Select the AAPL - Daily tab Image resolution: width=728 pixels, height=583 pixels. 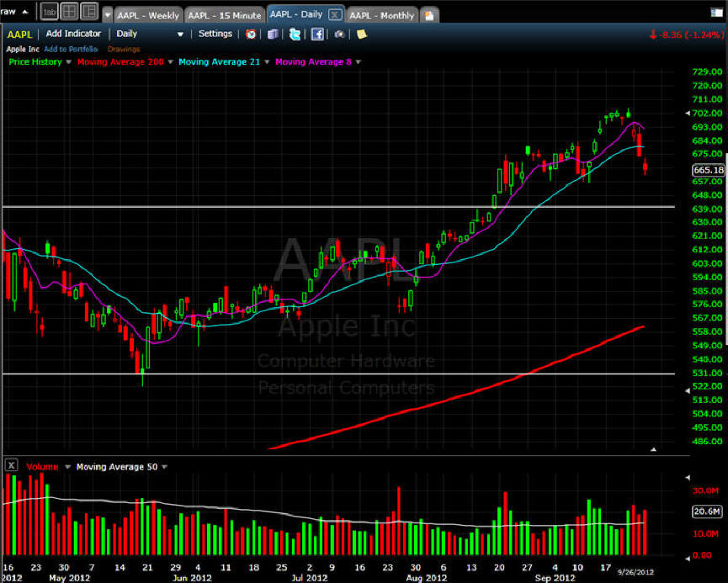click(x=296, y=14)
